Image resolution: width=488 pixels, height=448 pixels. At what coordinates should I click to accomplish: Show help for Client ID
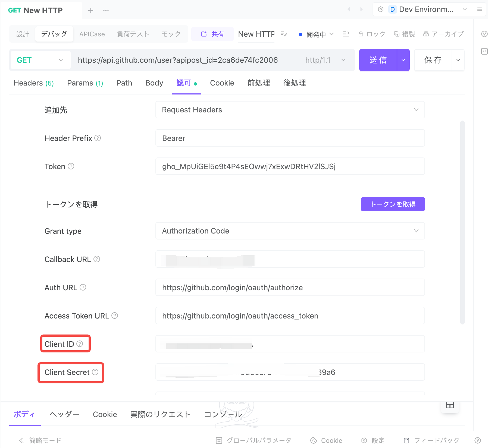80,344
